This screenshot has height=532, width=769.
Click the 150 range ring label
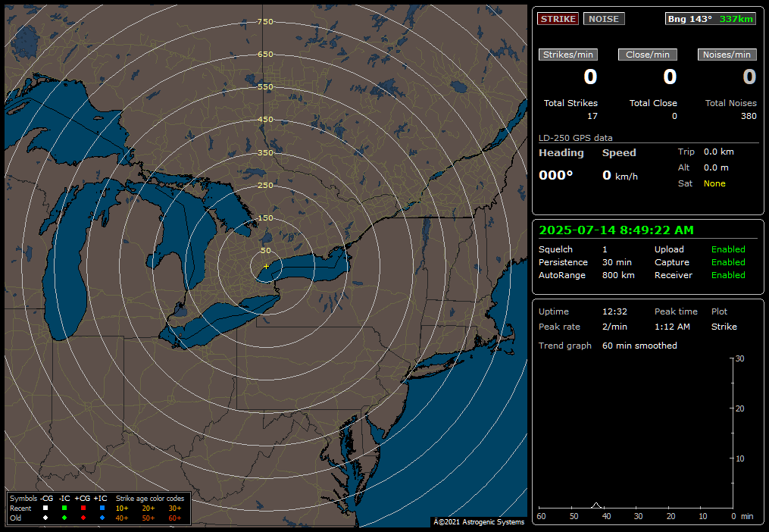[x=265, y=218]
